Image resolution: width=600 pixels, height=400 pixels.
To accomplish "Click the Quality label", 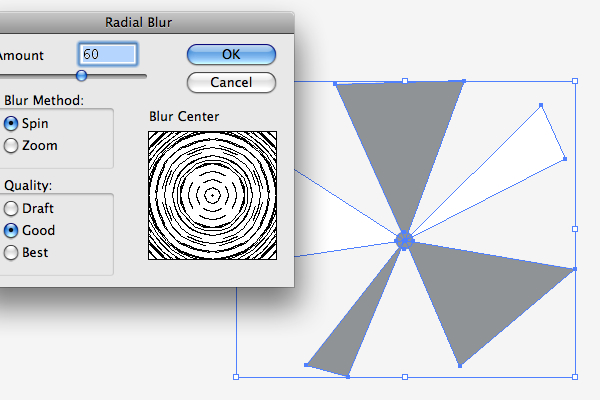I will point(28,186).
